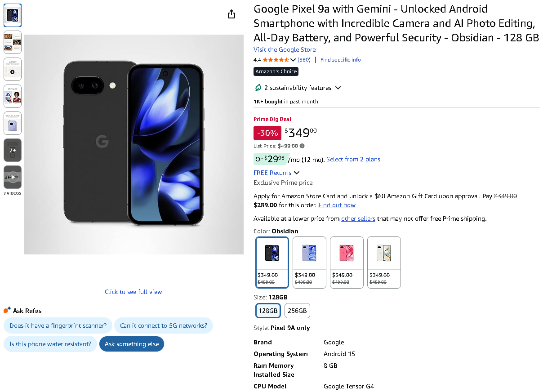Expand the 2 sustainability features section
The image size is (543, 392).
[298, 88]
